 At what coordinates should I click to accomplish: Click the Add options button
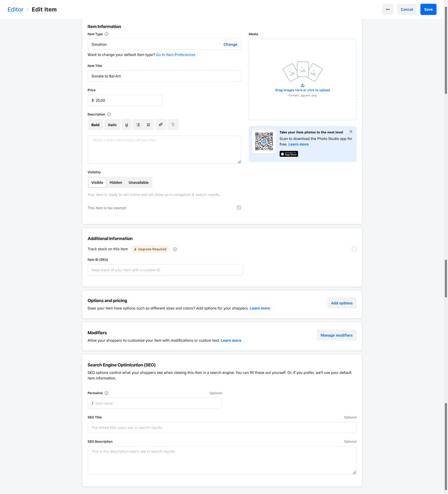pyautogui.click(x=342, y=303)
